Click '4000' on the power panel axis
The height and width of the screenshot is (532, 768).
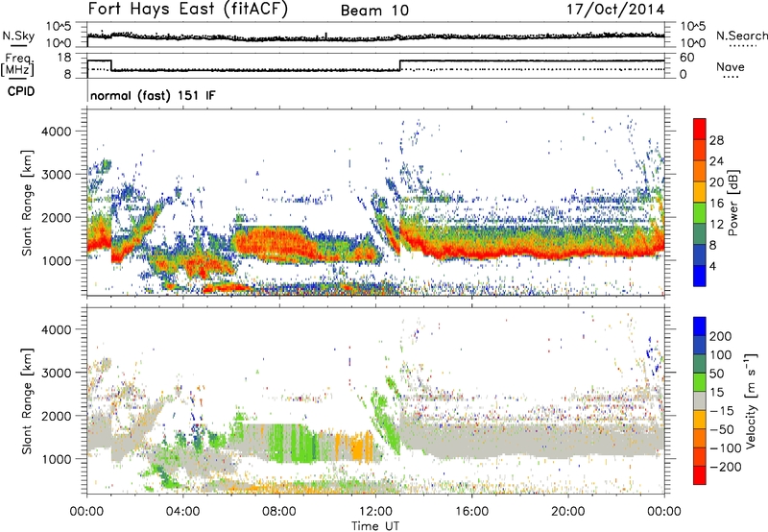click(x=57, y=132)
